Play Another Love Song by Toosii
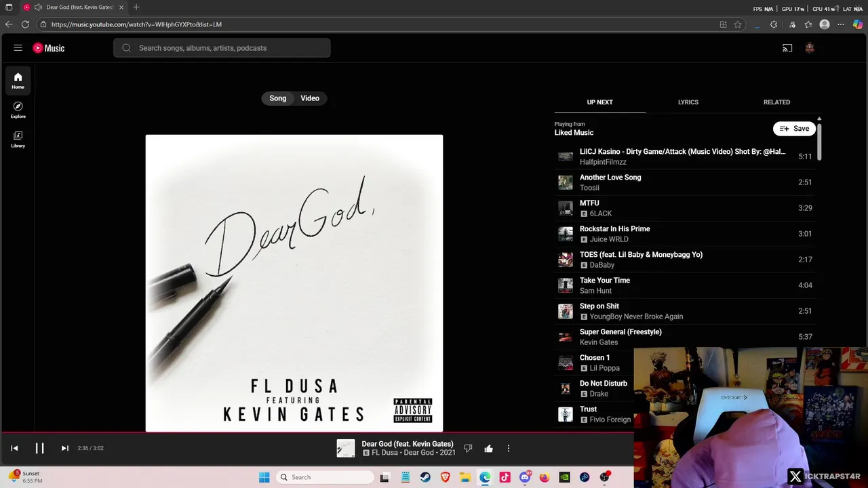868x488 pixels. point(685,182)
